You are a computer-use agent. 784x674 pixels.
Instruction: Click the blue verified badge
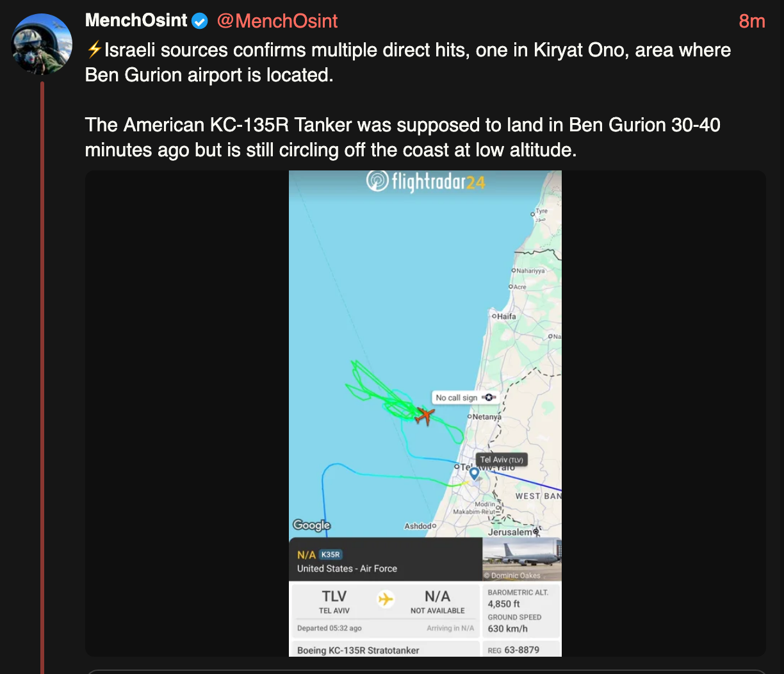200,21
